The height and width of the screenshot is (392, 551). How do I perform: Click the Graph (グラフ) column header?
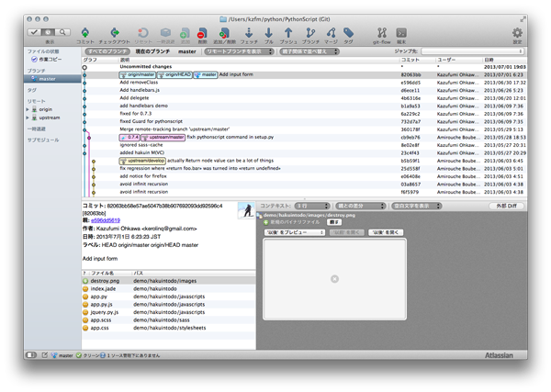[100, 60]
